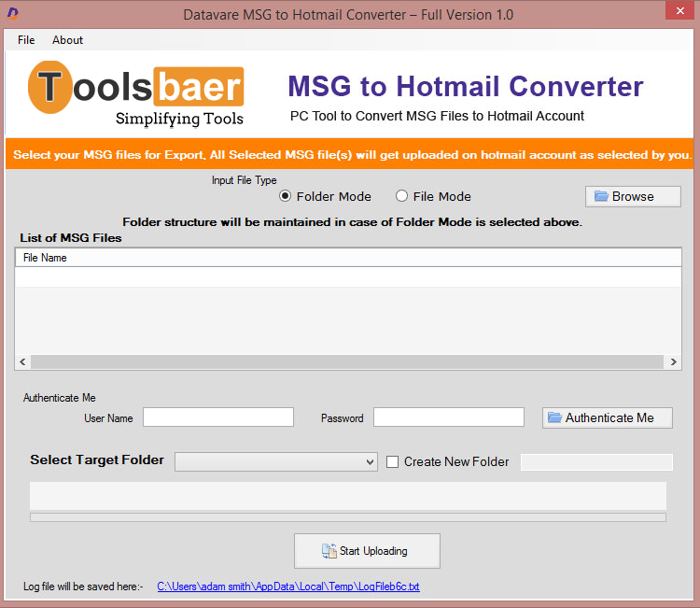Focus the Password input field
This screenshot has width=700, height=608.
click(449, 417)
